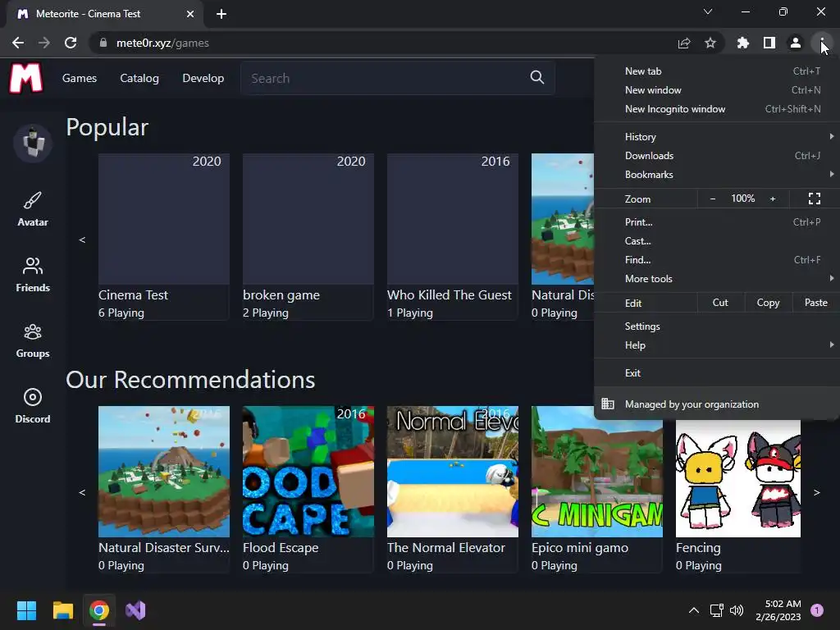Open the Chrome profile icon
Screen dimensions: 840x630
point(796,43)
